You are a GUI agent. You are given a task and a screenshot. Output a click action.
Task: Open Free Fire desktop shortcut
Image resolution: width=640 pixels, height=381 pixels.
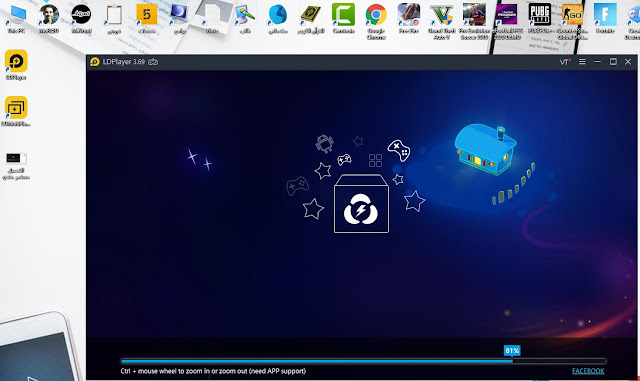coord(409,18)
